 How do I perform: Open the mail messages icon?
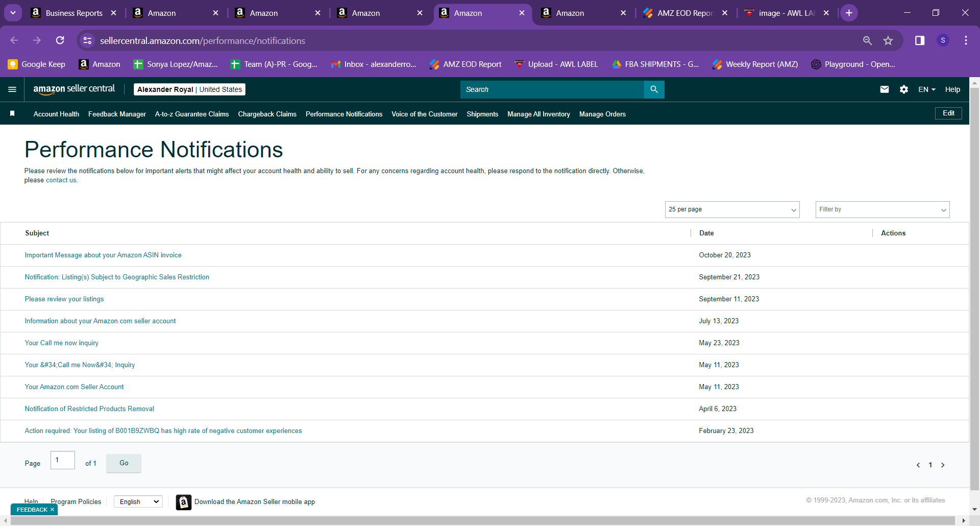(885, 89)
